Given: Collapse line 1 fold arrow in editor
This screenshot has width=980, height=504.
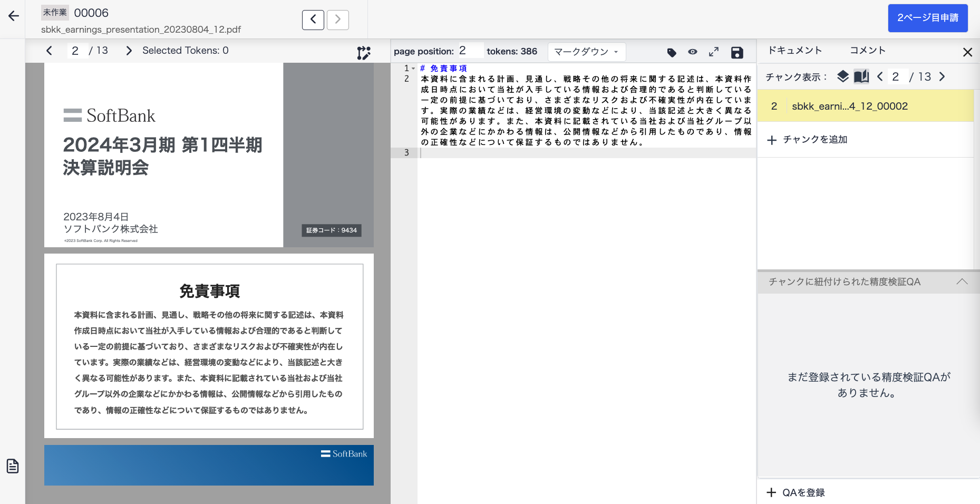Looking at the screenshot, I should click(413, 69).
